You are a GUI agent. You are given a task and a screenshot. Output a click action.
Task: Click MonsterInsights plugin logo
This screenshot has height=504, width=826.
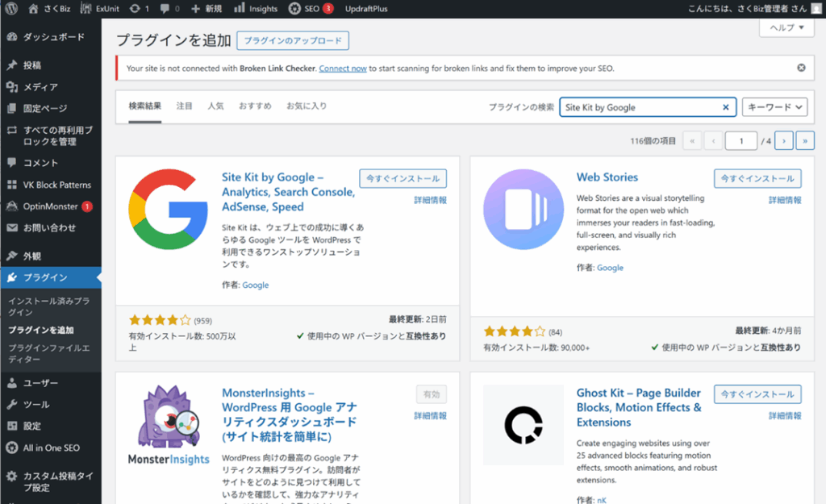click(x=169, y=426)
